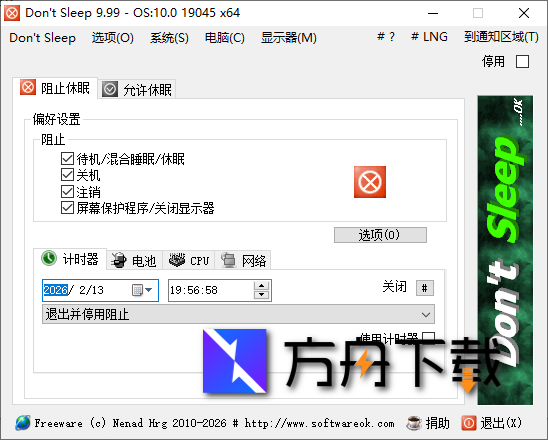Close the Don't Sleep window
Screen dimensions: 548x440
pos(524,13)
